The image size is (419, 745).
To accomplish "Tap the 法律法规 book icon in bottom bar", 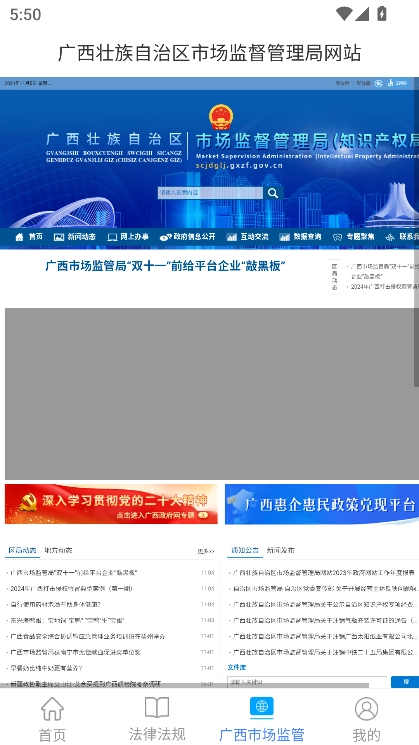I will coord(157,707).
